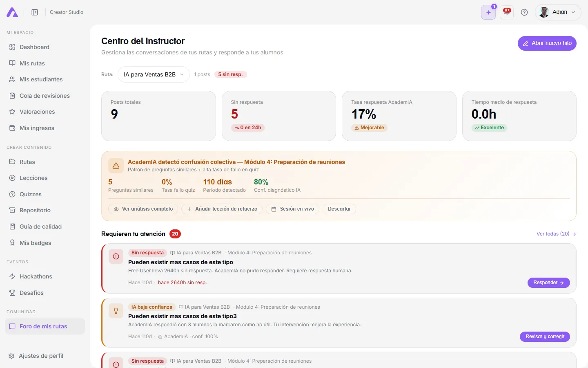Open the help question mark icon

[524, 12]
